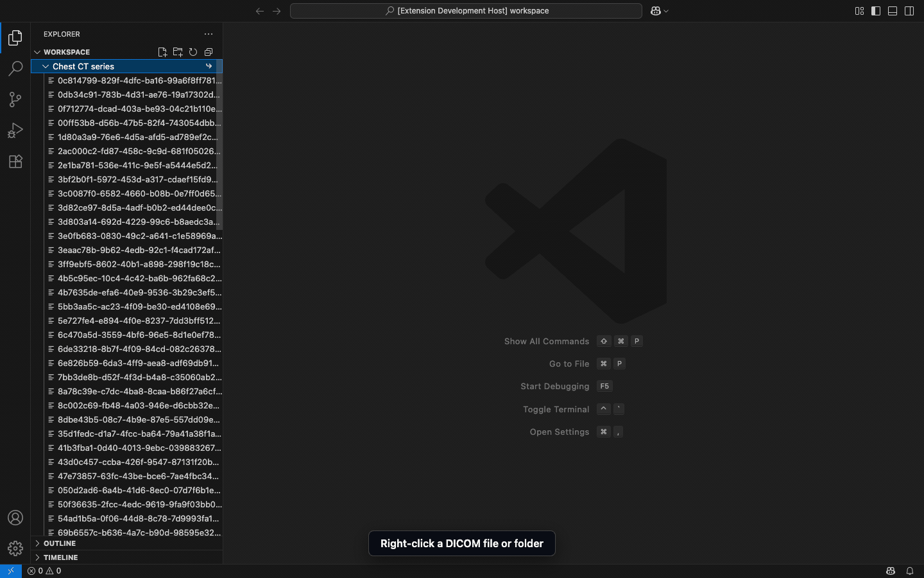The image size is (924, 578).
Task: Collapse all folders in Explorer
Action: point(209,52)
